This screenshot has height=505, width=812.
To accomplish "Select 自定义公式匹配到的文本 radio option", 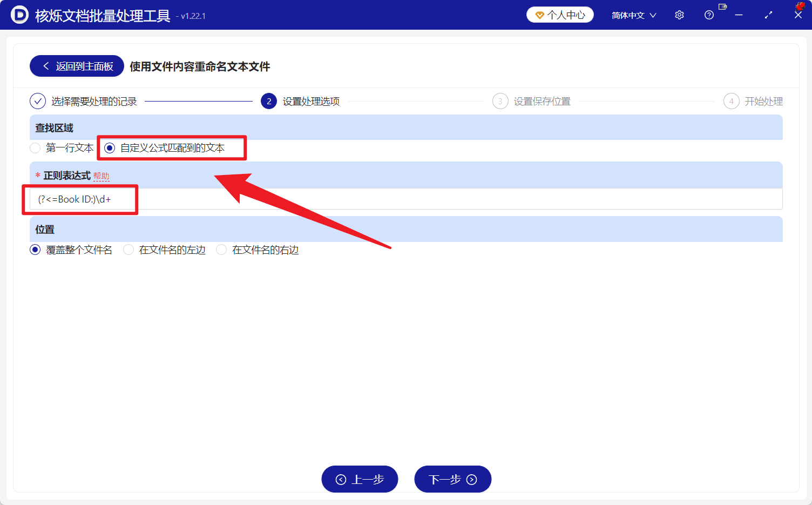I will [x=164, y=148].
